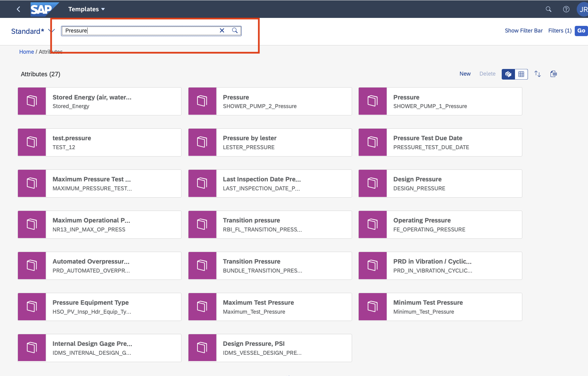Click Show Filter Bar
The width and height of the screenshot is (588, 376).
coord(524,31)
